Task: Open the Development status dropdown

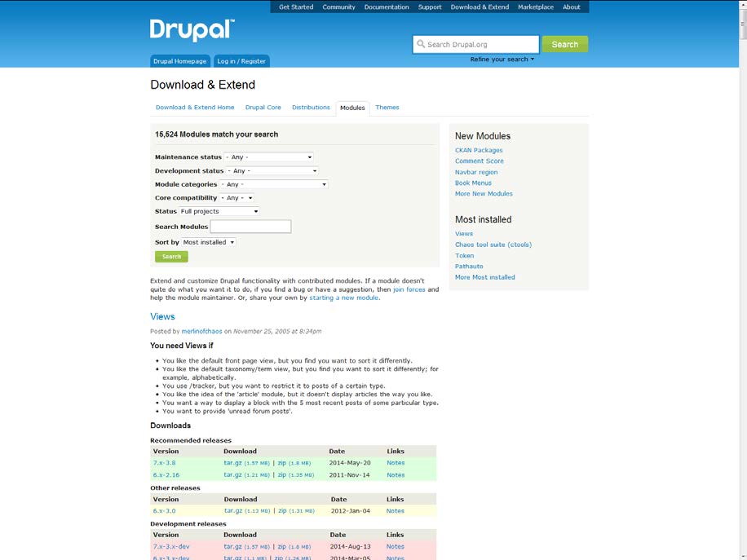Action: click(x=272, y=170)
